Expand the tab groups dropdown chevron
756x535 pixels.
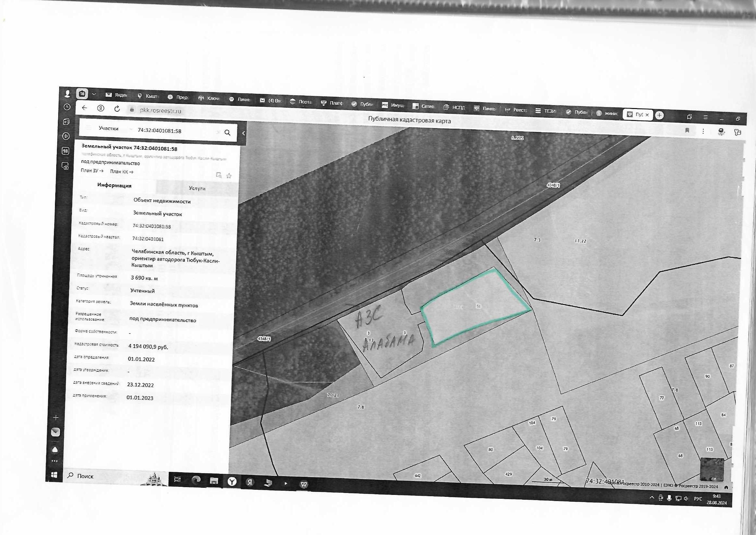coord(94,94)
